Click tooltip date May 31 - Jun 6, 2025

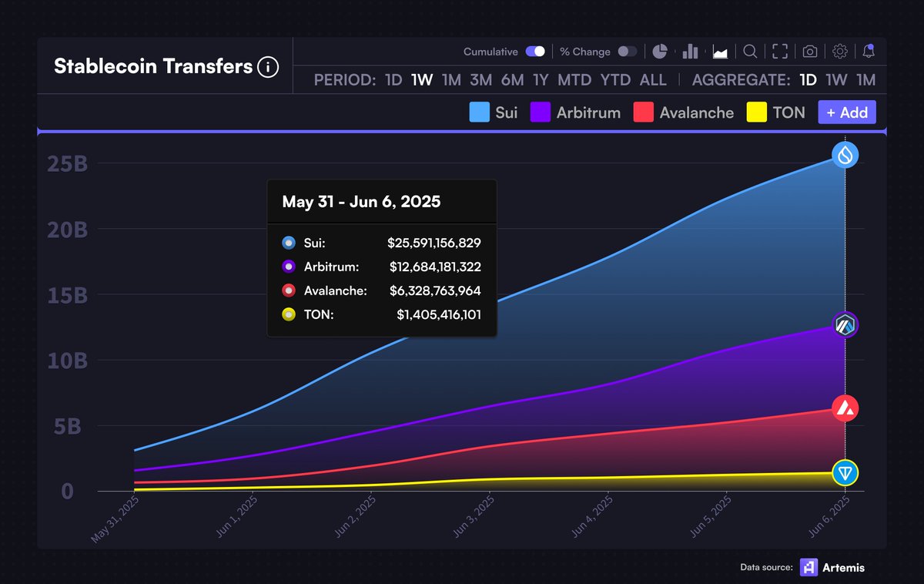pos(361,202)
